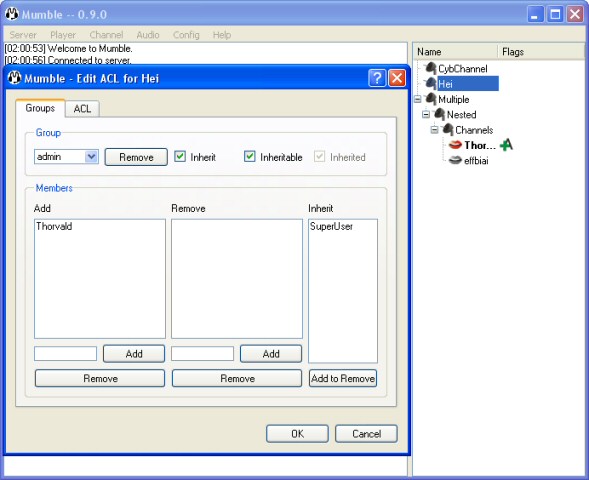Click the disabled Inherited checkbox
The image size is (589, 480).
pyautogui.click(x=320, y=156)
